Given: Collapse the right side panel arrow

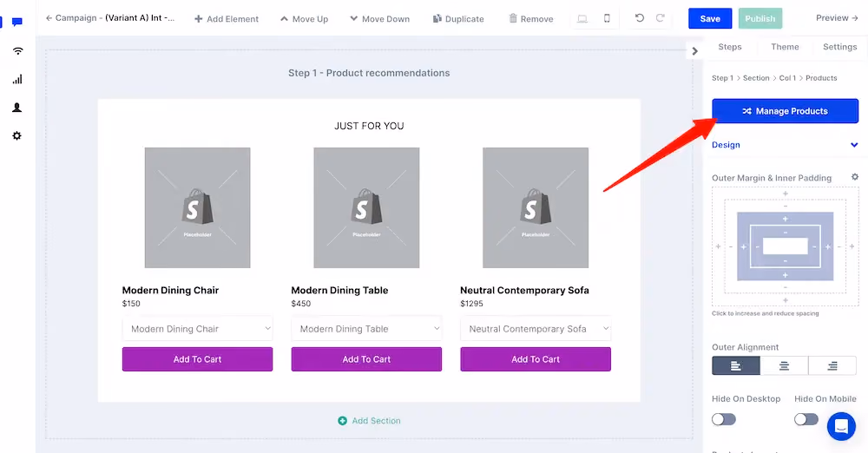Looking at the screenshot, I should point(694,51).
